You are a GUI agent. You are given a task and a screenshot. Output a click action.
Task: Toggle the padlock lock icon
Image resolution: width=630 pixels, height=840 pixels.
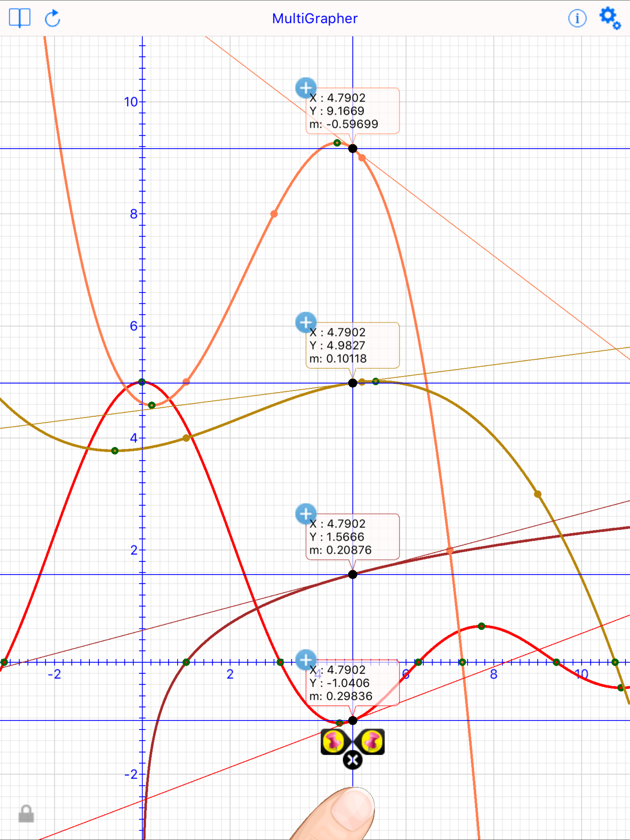(x=26, y=814)
